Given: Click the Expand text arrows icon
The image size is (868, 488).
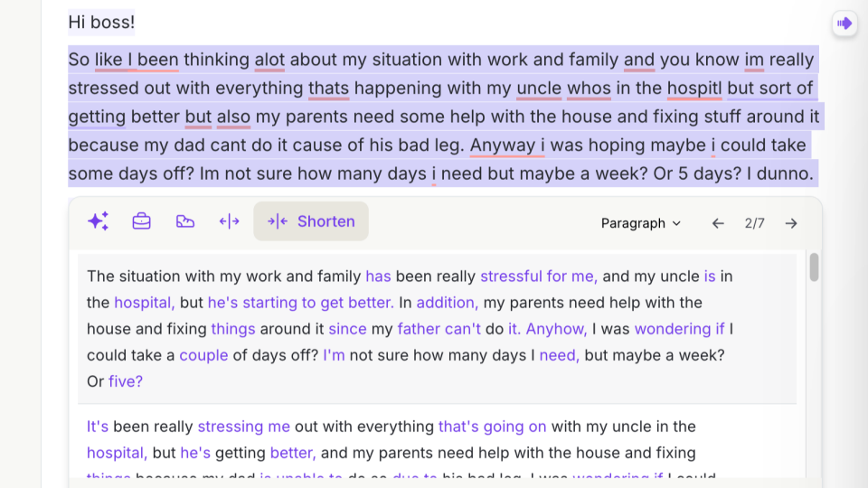Looking at the screenshot, I should [230, 221].
